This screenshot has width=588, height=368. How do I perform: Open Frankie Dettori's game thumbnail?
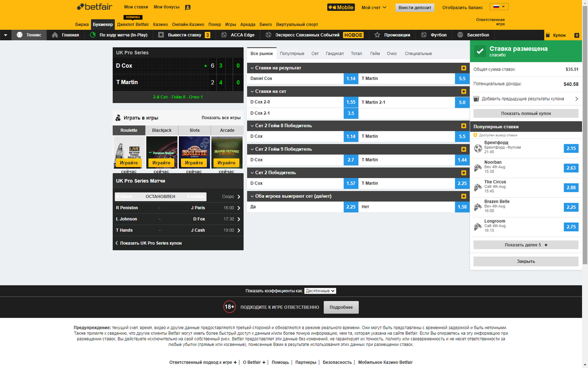227,152
